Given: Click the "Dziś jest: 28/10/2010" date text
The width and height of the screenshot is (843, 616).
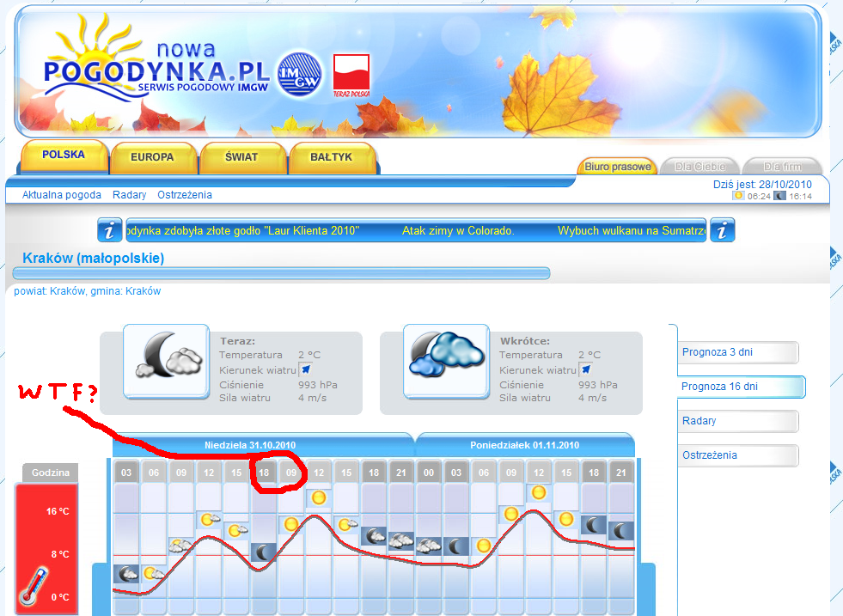Looking at the screenshot, I should (762, 185).
